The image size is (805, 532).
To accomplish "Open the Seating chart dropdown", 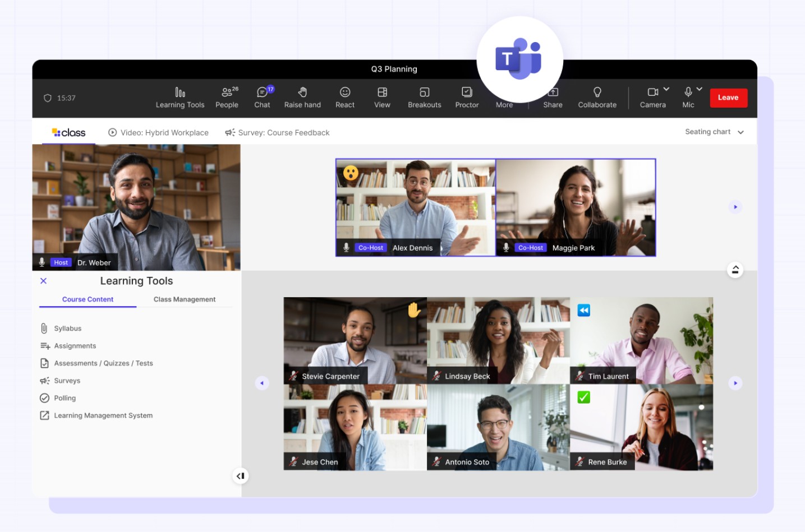I will click(x=714, y=132).
